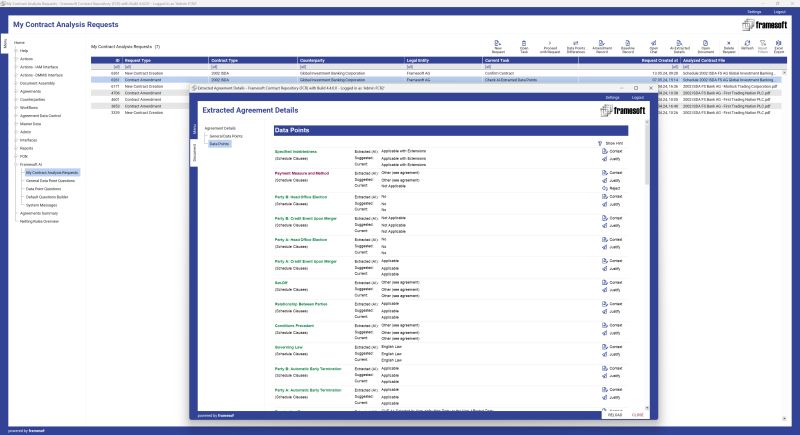The width and height of the screenshot is (800, 435).
Task: Click Justify icon for Specified Indebtedness
Action: click(x=605, y=159)
